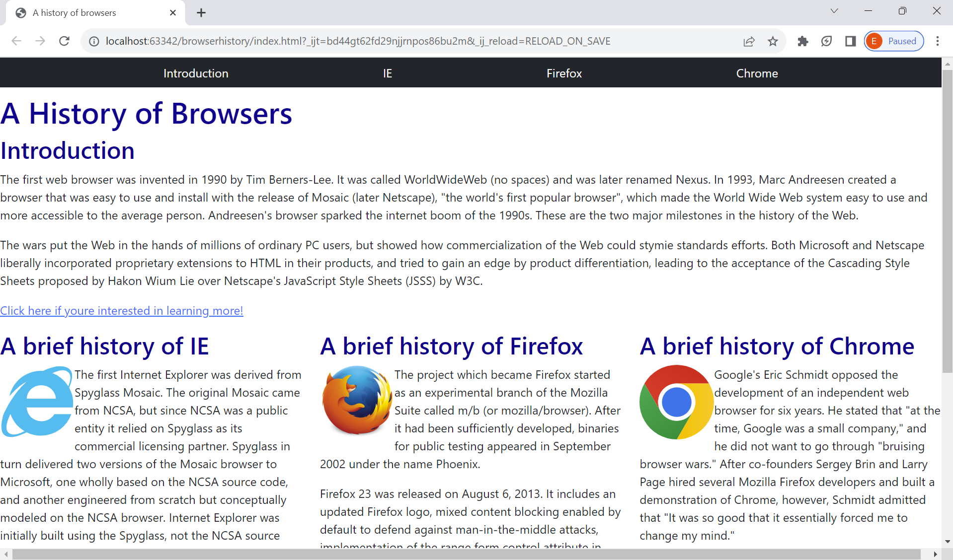Restore down the Chrome window
The width and height of the screenshot is (953, 560).
click(902, 11)
